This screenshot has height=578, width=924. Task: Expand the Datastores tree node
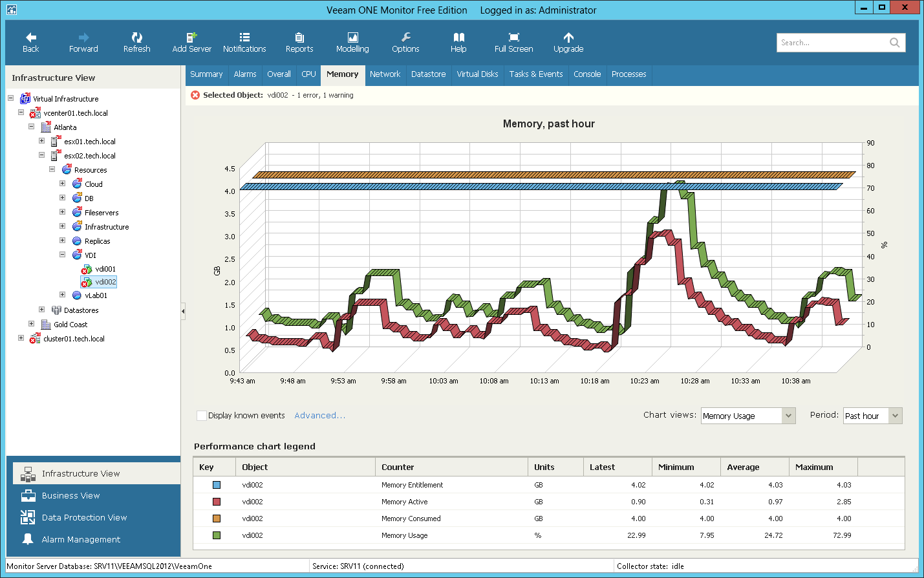pos(41,310)
